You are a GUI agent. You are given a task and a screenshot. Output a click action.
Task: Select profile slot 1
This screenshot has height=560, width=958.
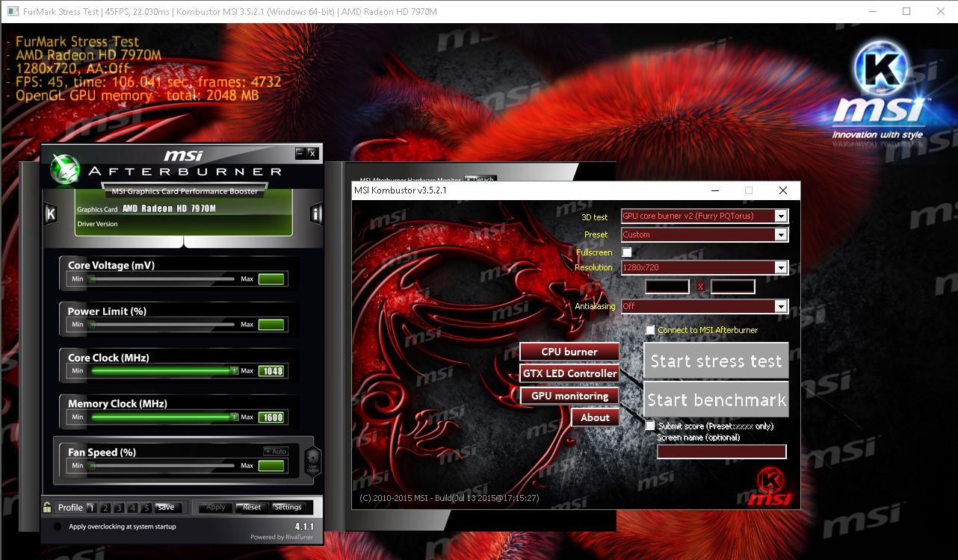click(x=91, y=508)
